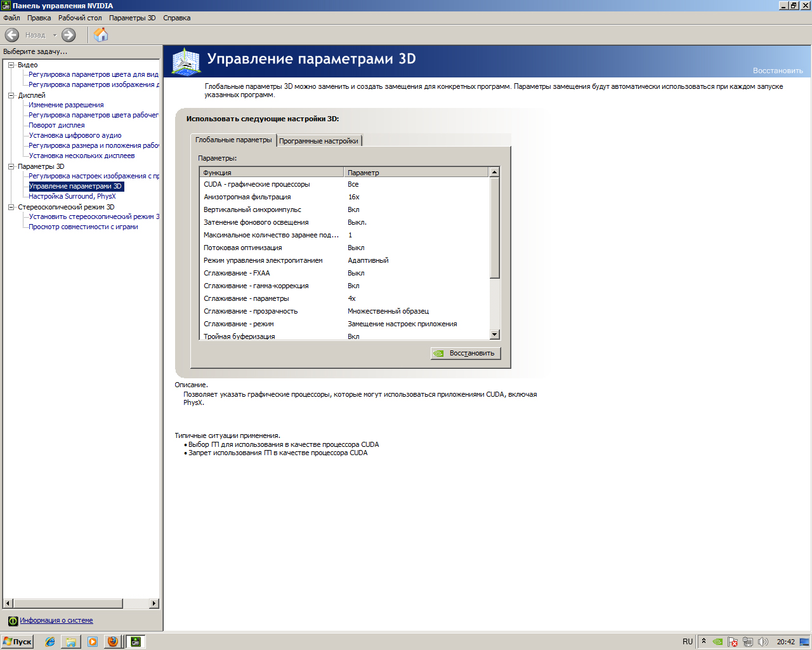Select the Затенение фонового освещения row

pos(344,222)
